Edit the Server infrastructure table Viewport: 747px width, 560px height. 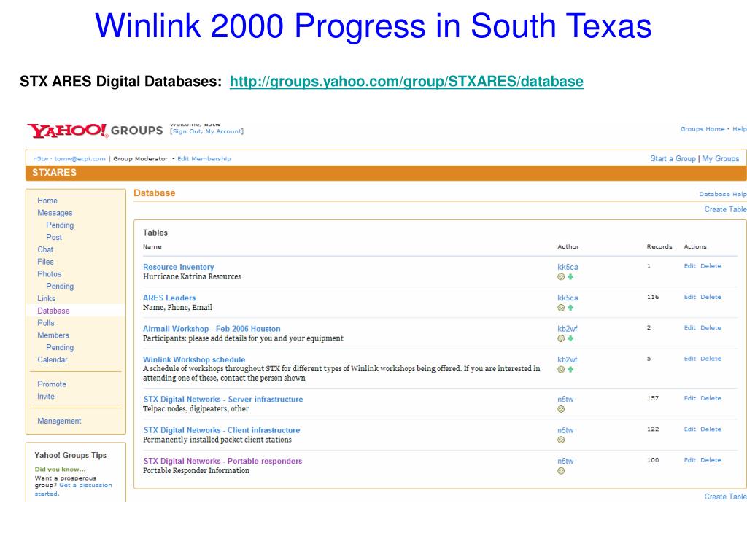690,399
